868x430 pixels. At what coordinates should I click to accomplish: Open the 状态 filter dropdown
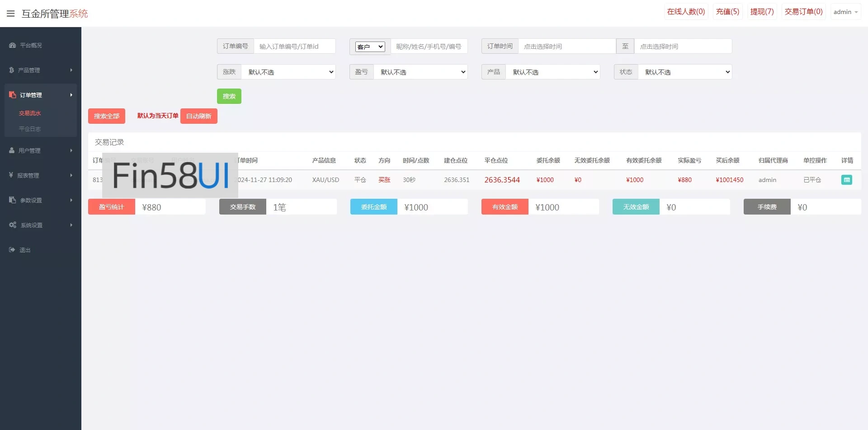tap(684, 72)
